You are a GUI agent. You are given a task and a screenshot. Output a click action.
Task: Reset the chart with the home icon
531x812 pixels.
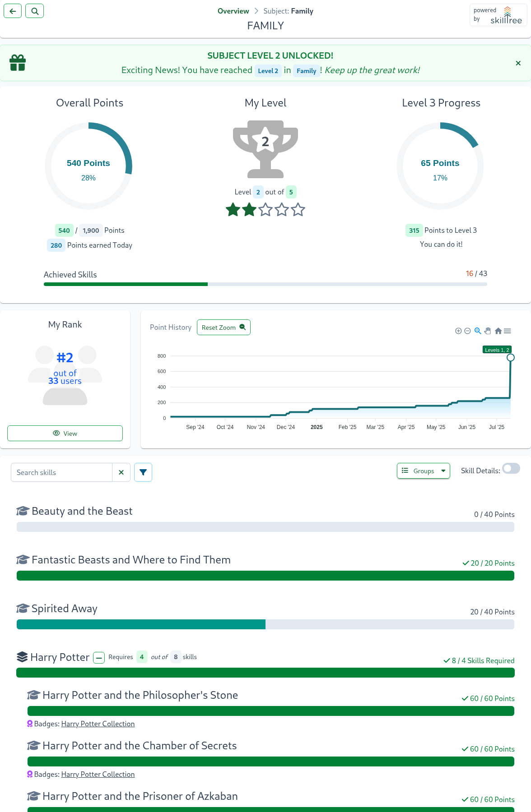(x=498, y=331)
